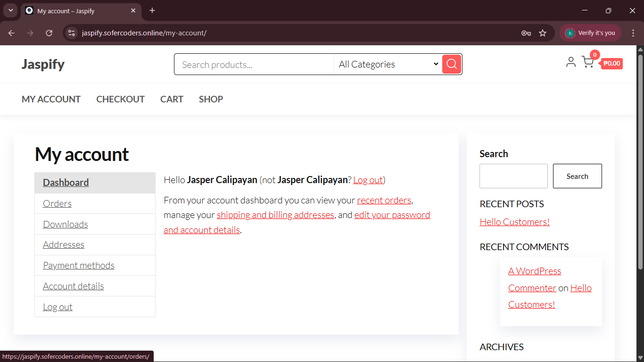Open the Hello Customers! recent post link

point(514,222)
